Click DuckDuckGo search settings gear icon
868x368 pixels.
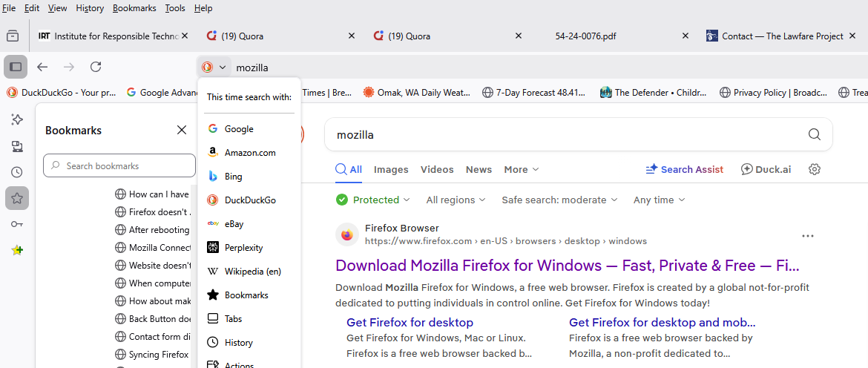pos(815,169)
